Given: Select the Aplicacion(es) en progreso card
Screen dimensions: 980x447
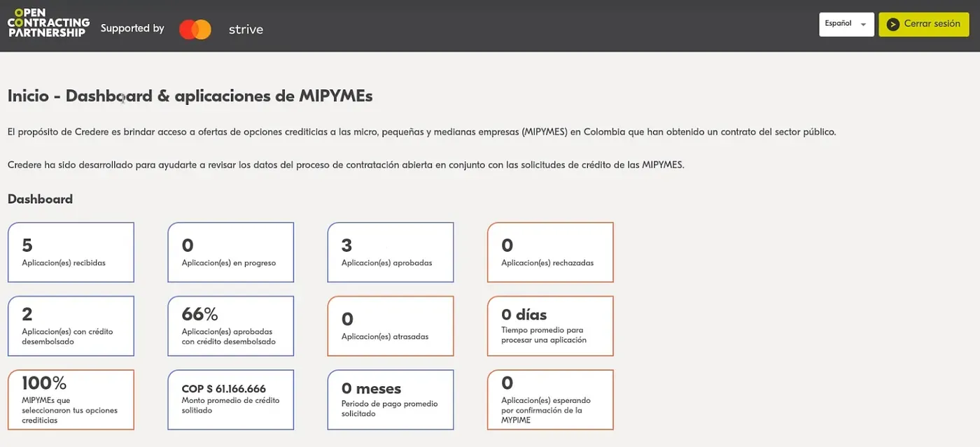Looking at the screenshot, I should point(230,253).
